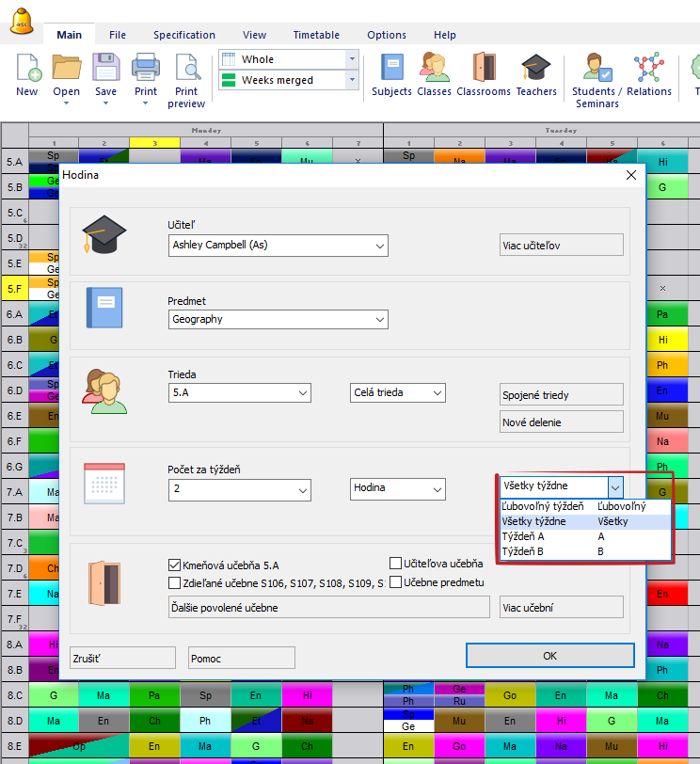
Task: Uncheck the Kmeňová učebňa 5.A checkbox
Action: [x=174, y=565]
